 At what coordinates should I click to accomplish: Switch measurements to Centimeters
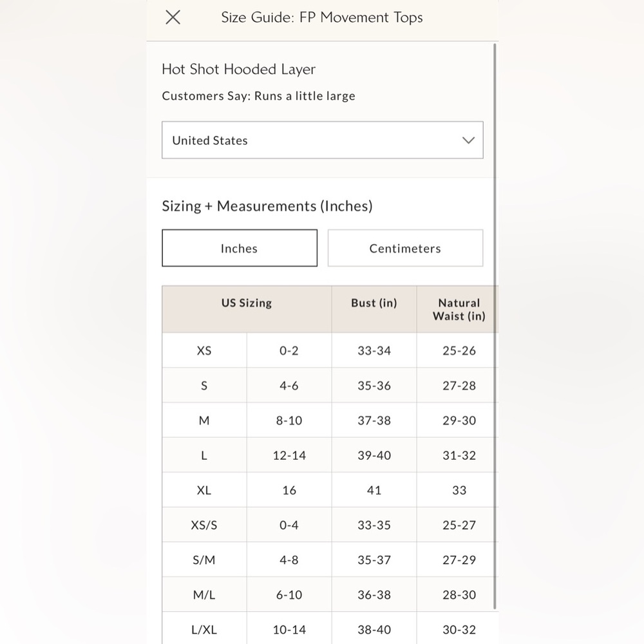pos(405,248)
